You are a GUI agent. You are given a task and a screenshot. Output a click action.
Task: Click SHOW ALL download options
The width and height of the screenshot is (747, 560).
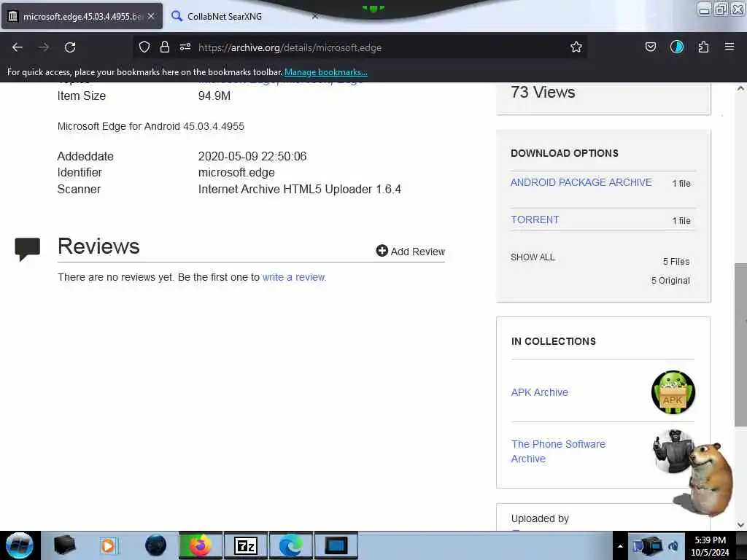533,257
